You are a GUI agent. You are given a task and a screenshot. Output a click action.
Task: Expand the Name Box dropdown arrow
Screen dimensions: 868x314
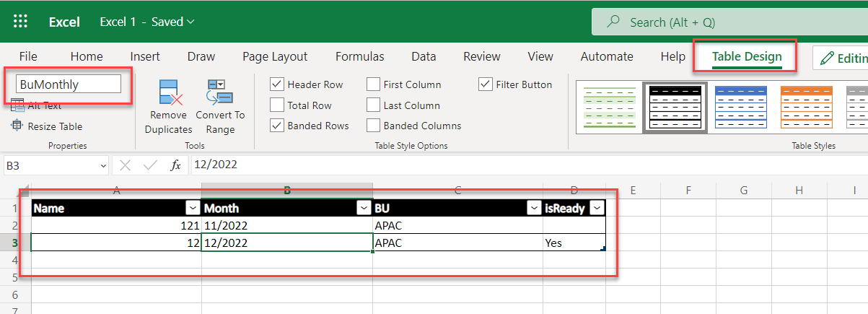102,165
